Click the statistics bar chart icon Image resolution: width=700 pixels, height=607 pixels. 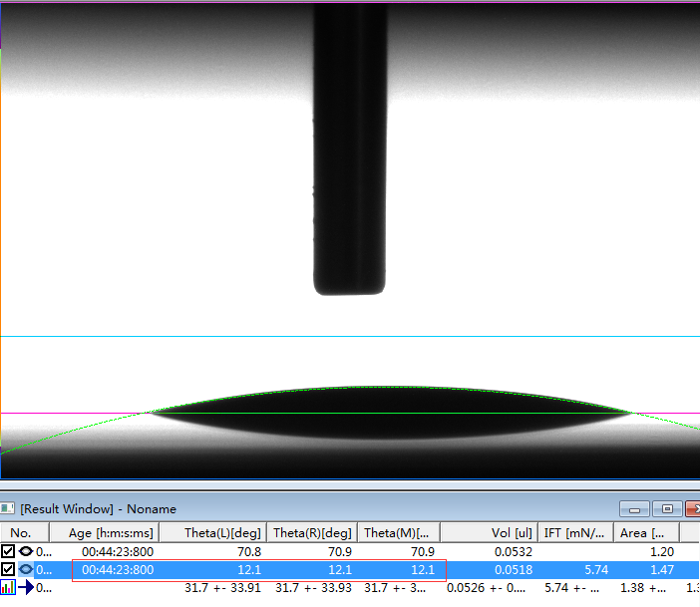pos(8,587)
